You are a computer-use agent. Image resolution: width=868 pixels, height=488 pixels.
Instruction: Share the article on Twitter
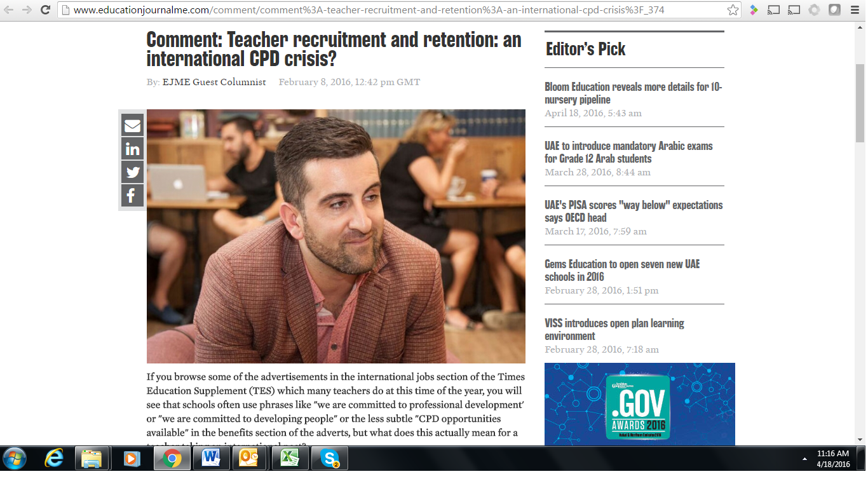point(132,172)
